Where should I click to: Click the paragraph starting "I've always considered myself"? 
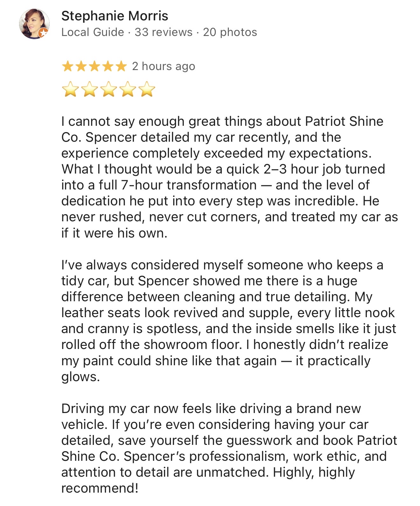tap(223, 321)
